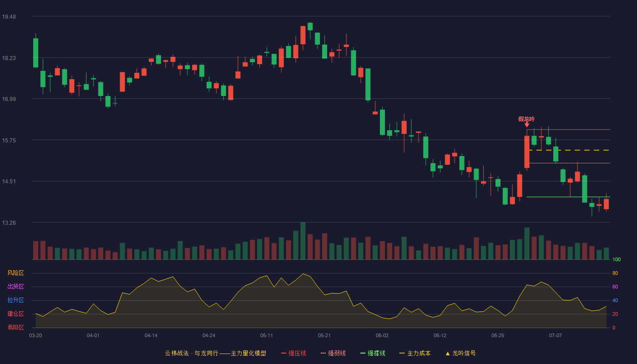
Task: Click the 16.99 price axis label
Action: pyautogui.click(x=9, y=99)
